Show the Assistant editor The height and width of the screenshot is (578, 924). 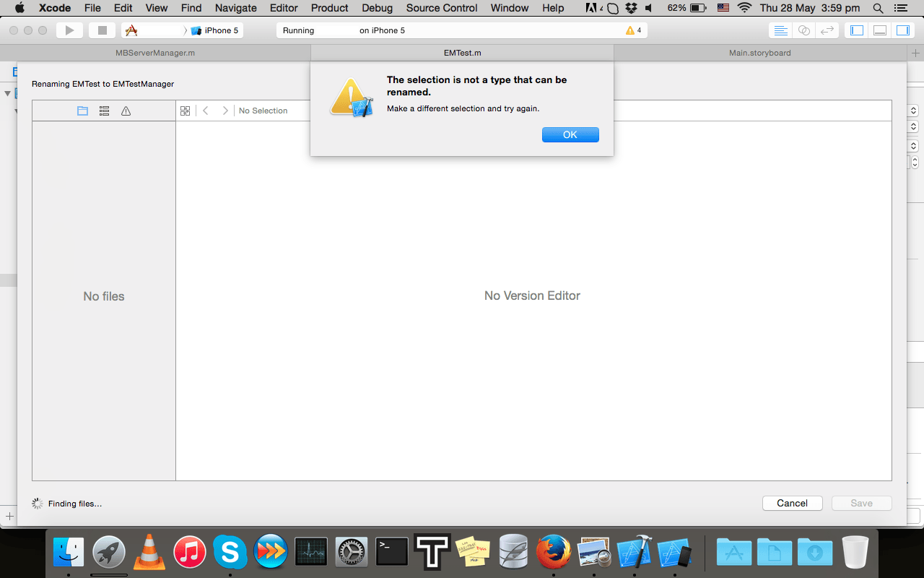coord(803,30)
